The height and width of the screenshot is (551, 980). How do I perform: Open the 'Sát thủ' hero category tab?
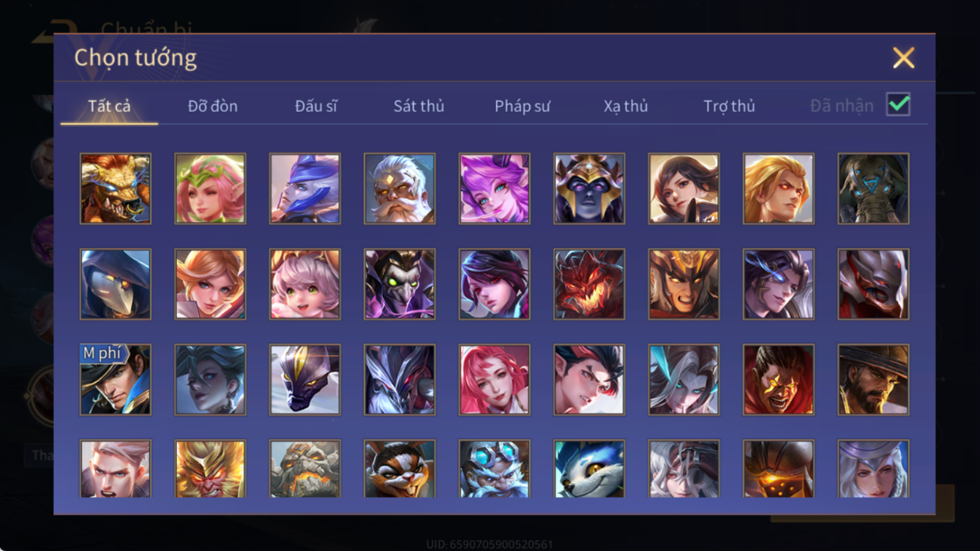(419, 106)
